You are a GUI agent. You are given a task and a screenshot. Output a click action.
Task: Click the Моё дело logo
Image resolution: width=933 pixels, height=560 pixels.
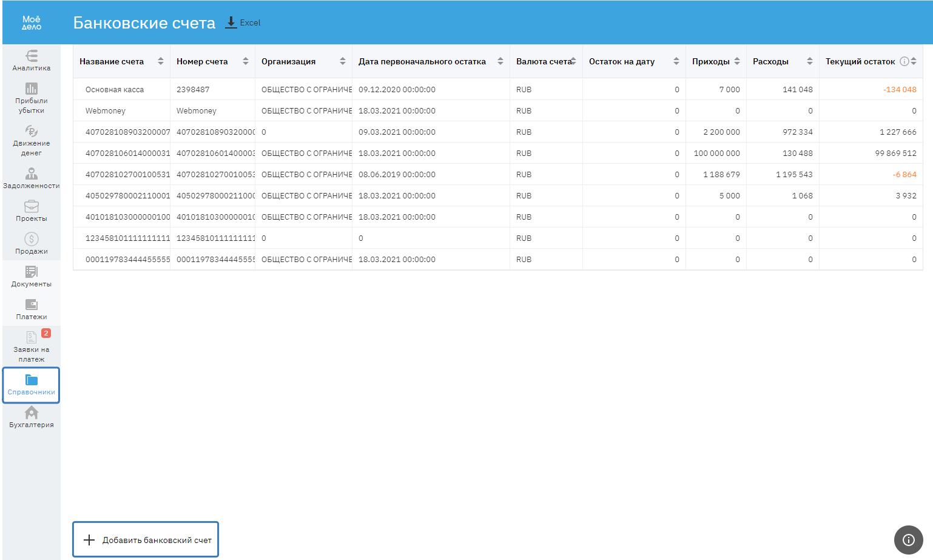coord(32,22)
